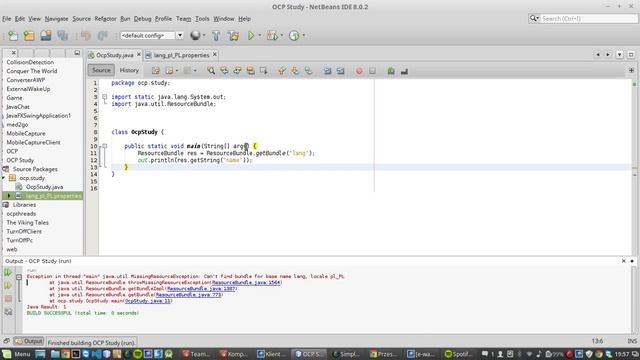Open the Tools menu
The width and height of the screenshot is (640, 360).
tap(202, 19)
